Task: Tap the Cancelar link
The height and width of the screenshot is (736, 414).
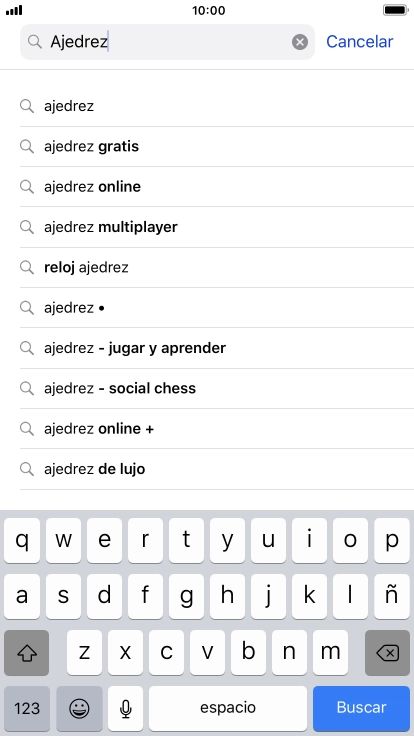Action: (x=360, y=42)
